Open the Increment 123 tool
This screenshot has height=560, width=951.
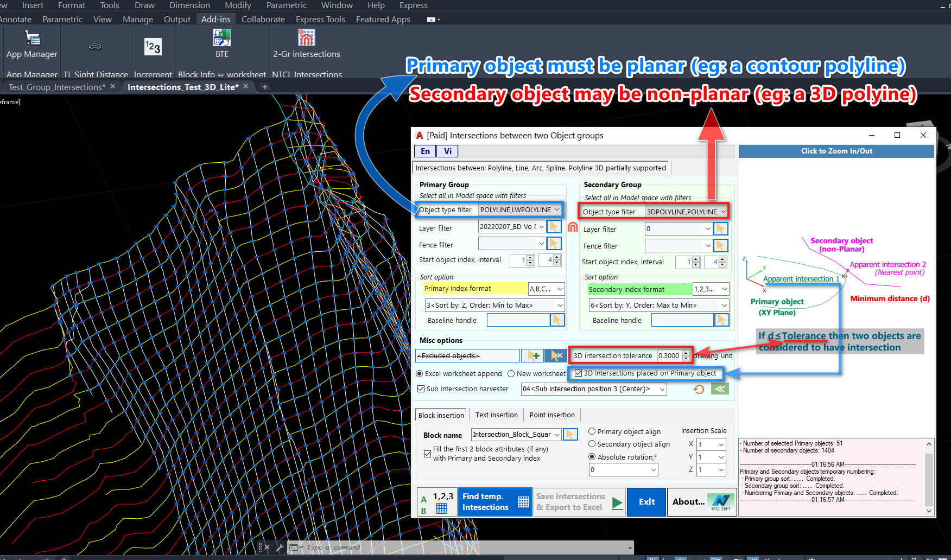pyautogui.click(x=153, y=47)
